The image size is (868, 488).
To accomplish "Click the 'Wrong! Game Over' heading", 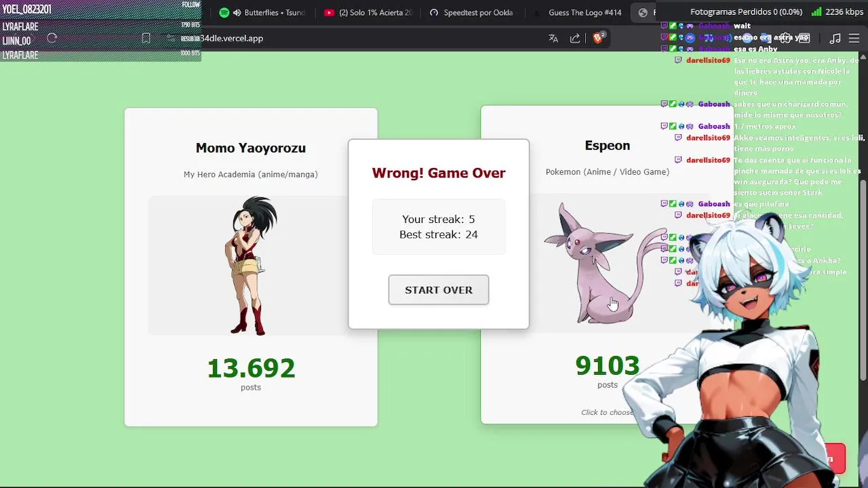I will click(439, 173).
